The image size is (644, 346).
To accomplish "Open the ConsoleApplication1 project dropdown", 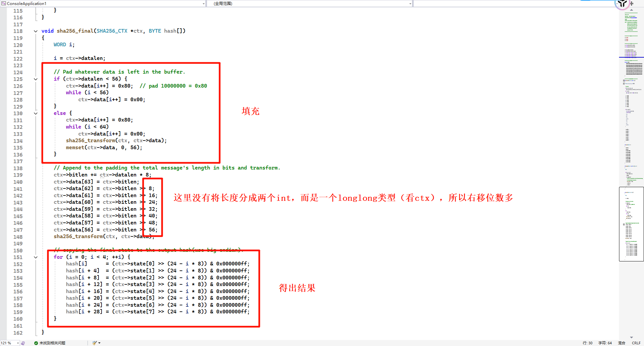I will (x=203, y=4).
